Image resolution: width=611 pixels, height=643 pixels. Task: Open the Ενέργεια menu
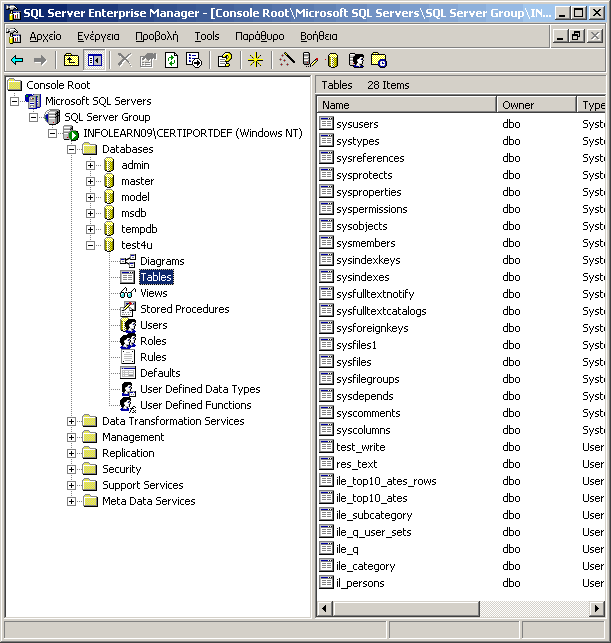click(98, 36)
